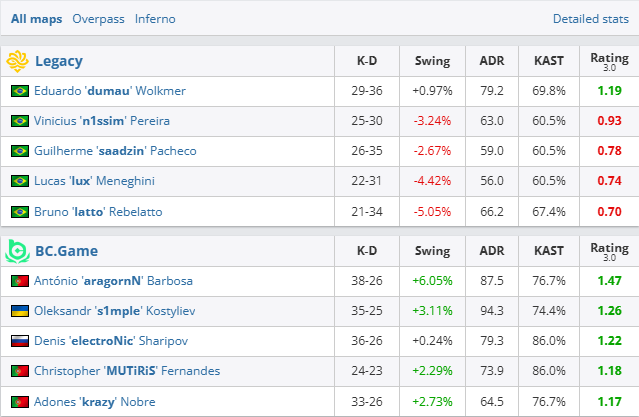Open the Detailed stats link

591,19
